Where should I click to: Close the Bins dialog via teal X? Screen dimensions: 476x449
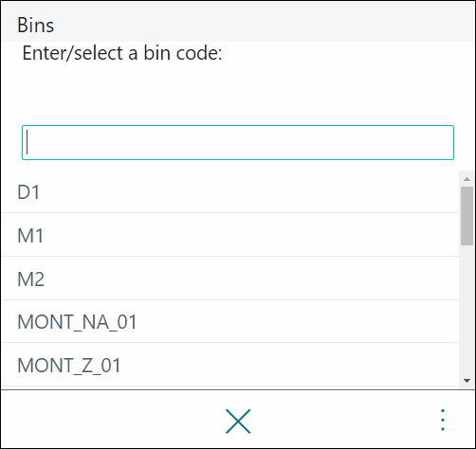pyautogui.click(x=238, y=421)
